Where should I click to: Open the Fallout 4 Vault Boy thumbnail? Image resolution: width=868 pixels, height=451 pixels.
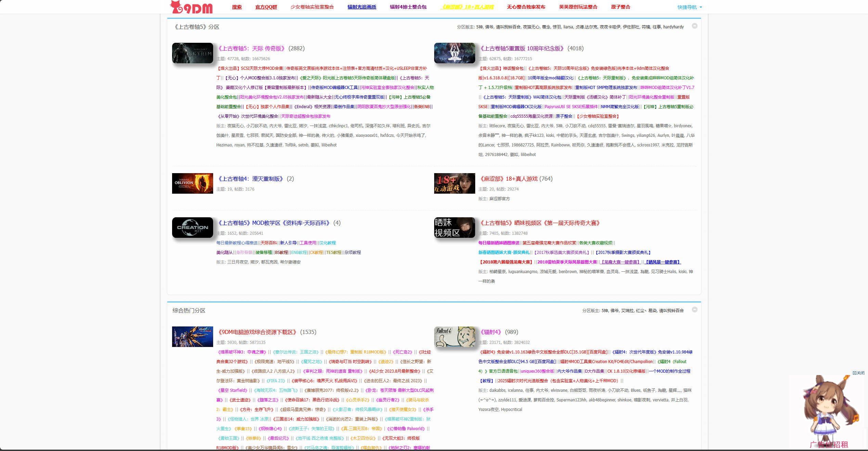click(455, 337)
